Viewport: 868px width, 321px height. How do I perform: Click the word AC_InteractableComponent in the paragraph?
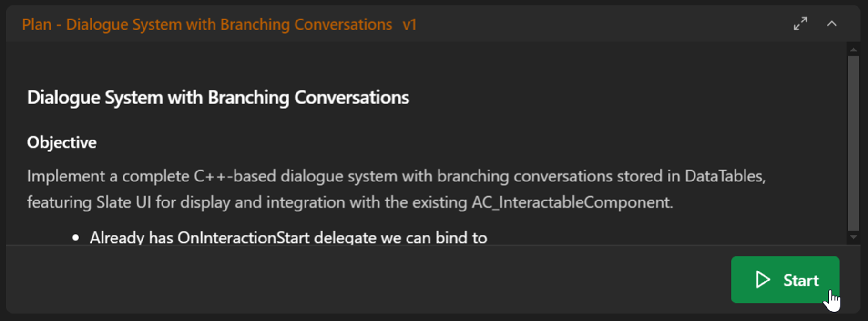click(571, 202)
